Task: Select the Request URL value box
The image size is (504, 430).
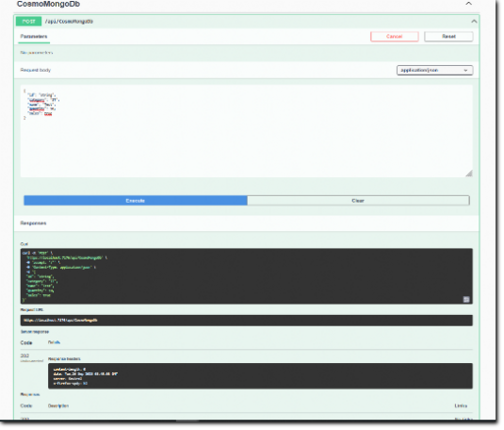Action: coord(247,321)
